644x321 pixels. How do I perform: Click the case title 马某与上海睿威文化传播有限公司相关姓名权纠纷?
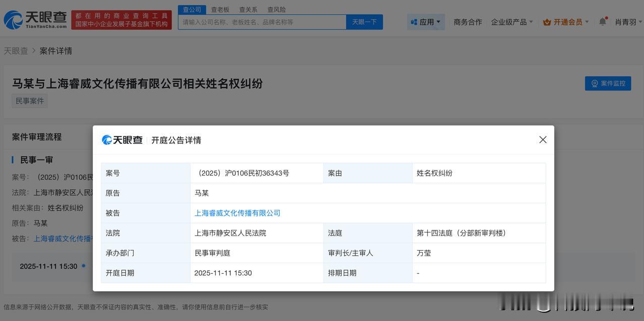(138, 84)
